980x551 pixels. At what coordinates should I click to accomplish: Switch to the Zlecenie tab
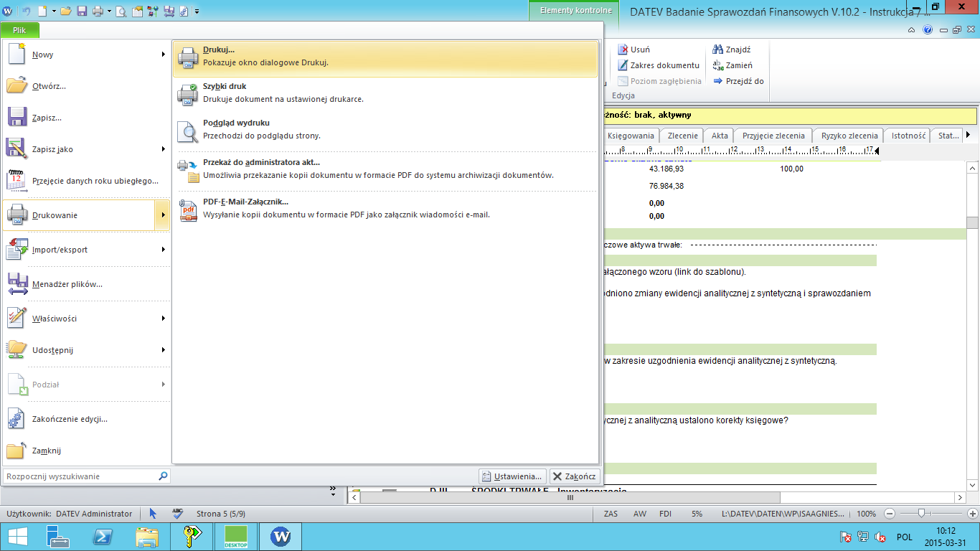tap(682, 136)
